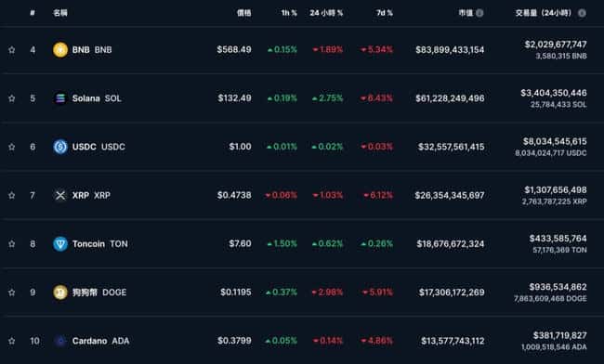Click the 24h volume info icon
The image size is (604, 364).
[582, 13]
